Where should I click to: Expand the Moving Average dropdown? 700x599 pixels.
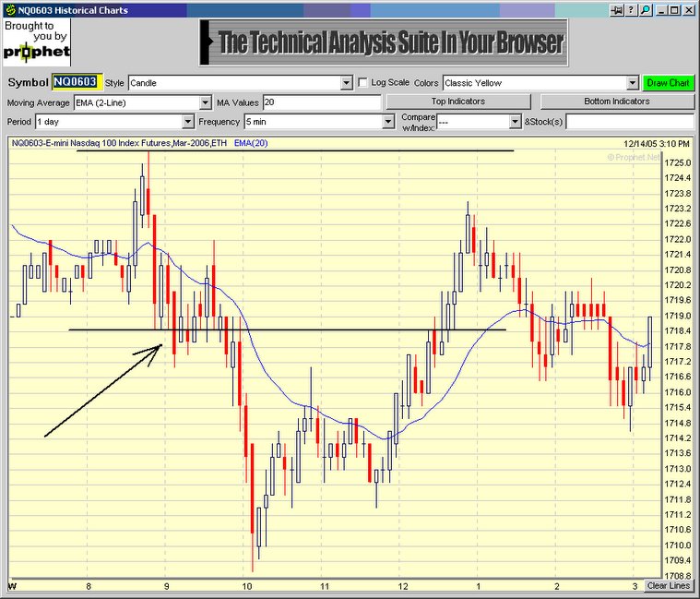coord(205,102)
